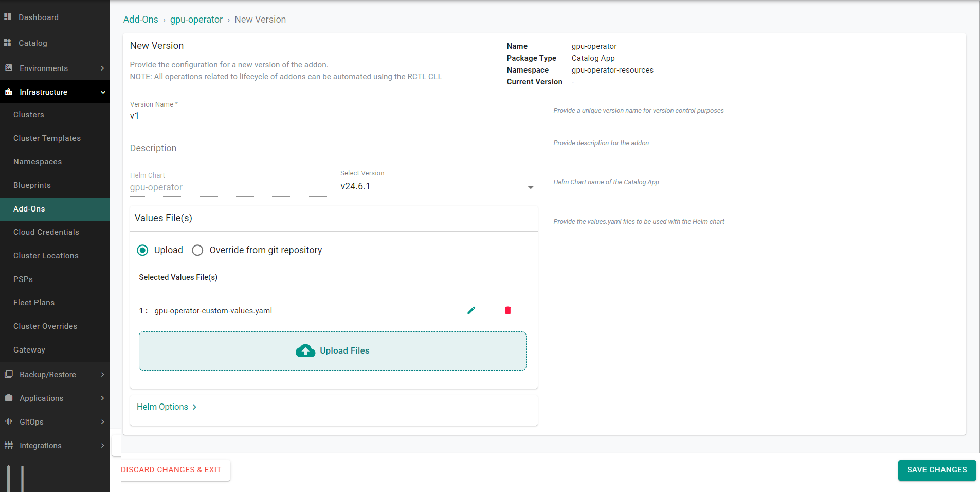This screenshot has width=980, height=492.
Task: Open Blueprints in the sidebar
Action: click(55, 185)
